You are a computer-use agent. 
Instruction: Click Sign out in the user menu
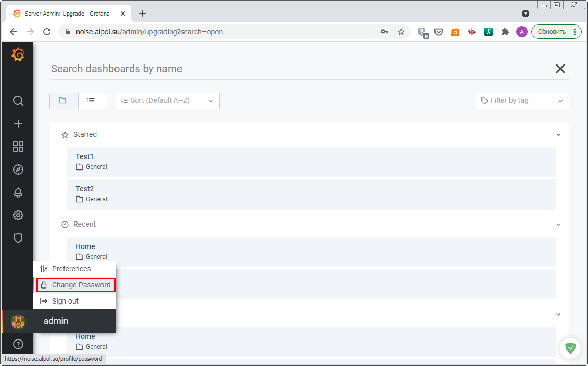(x=65, y=301)
